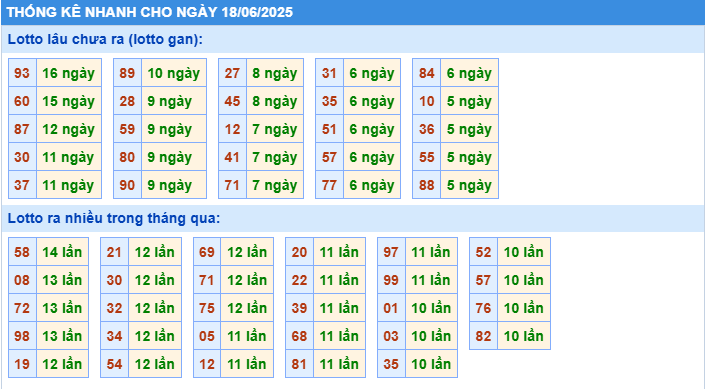Select number 30 in the '11 ngày' row
Viewport: 707px width, 389px height.
22,156
